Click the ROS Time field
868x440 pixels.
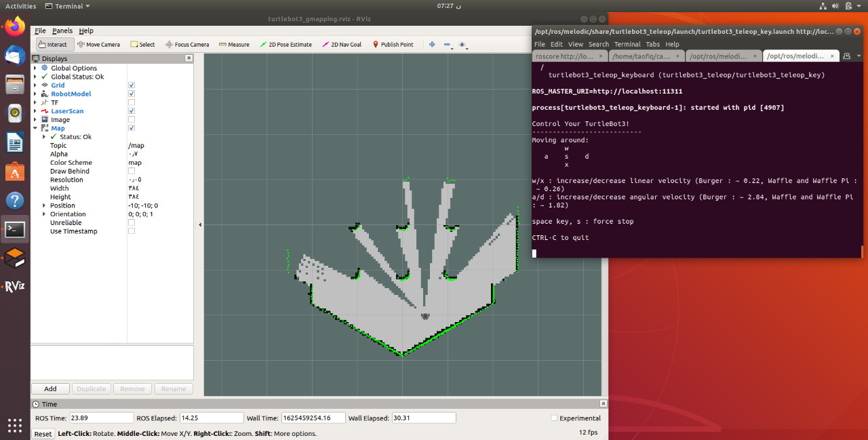(101, 418)
